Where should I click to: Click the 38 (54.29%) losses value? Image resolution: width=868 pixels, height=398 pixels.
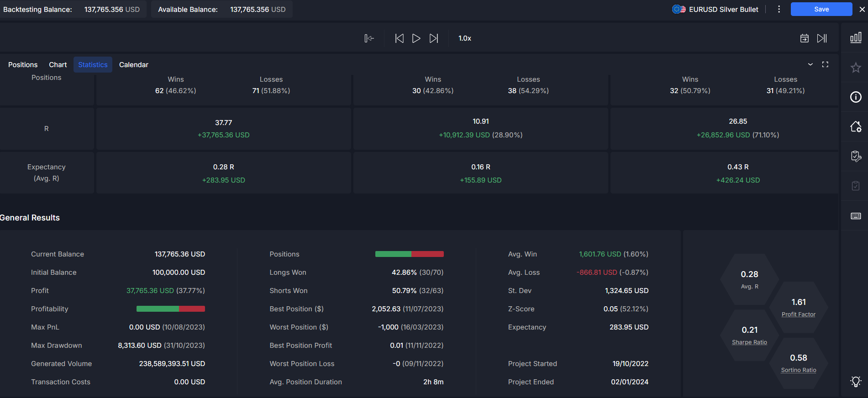528,91
